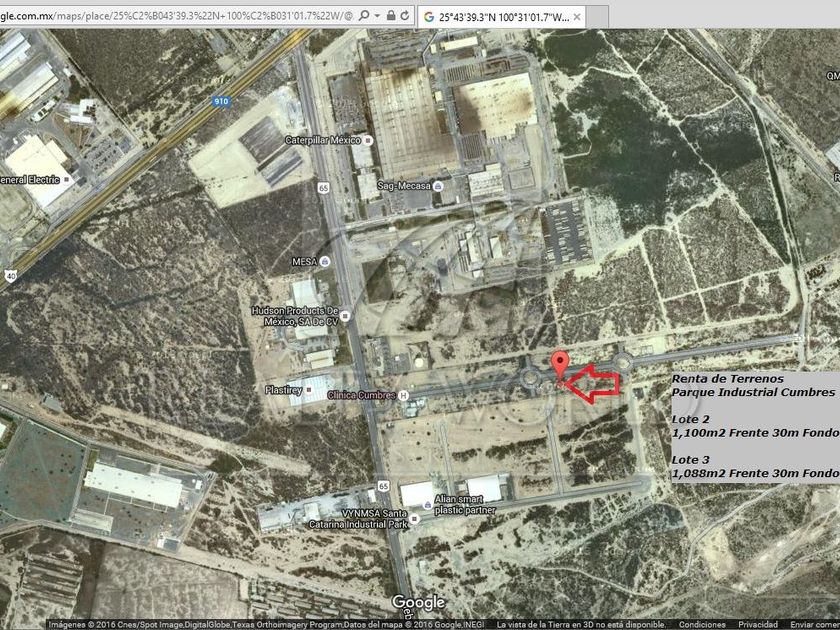Screen dimensions: 840x630
Task: Select the VYNMSA Santa Catarina Industrial Park label
Action: [359, 519]
